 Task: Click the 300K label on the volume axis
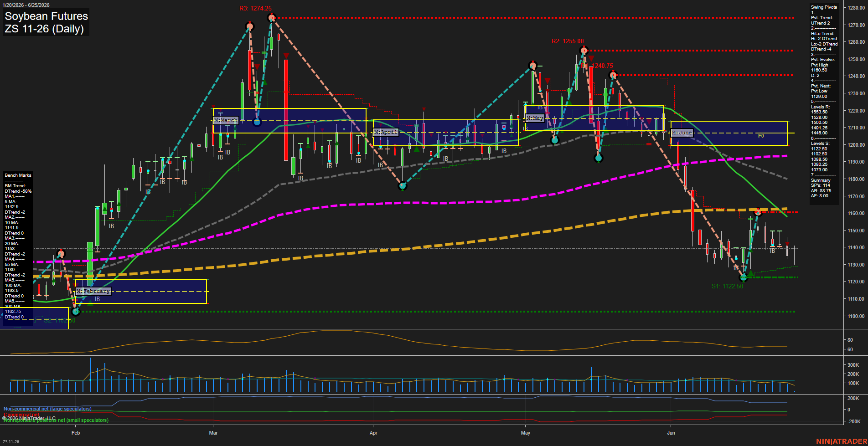pos(853,365)
